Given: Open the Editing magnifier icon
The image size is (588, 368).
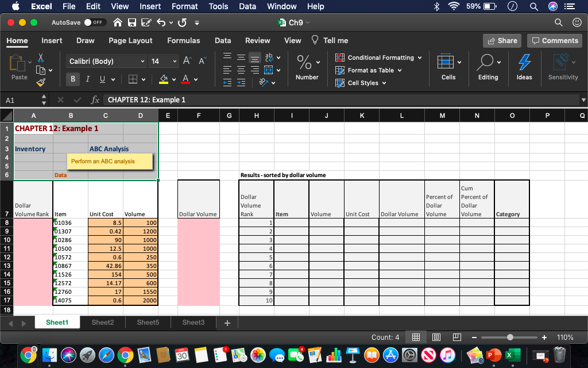Looking at the screenshot, I should click(485, 60).
